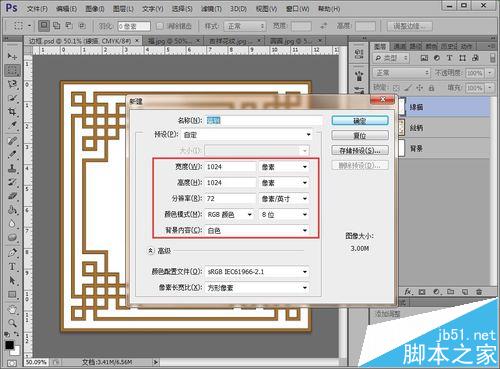Select the Eyedropper tool
Image resolution: width=500 pixels, height=369 pixels.
click(x=12, y=126)
